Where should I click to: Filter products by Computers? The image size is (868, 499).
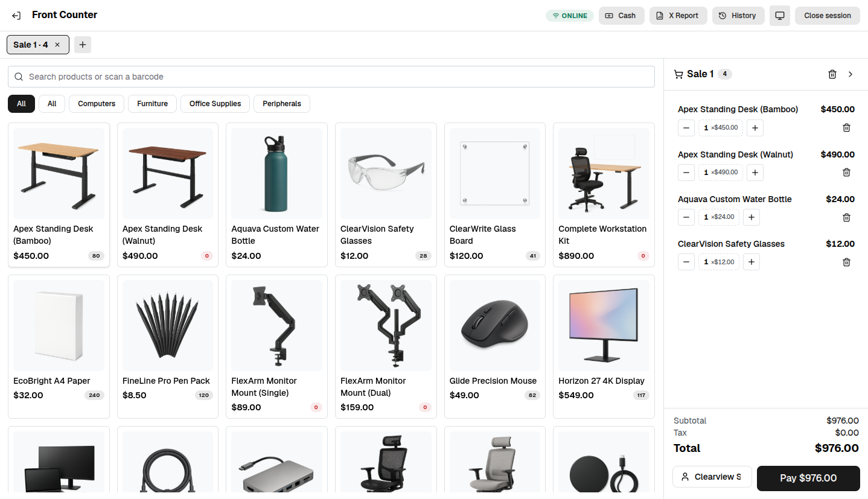pos(97,104)
